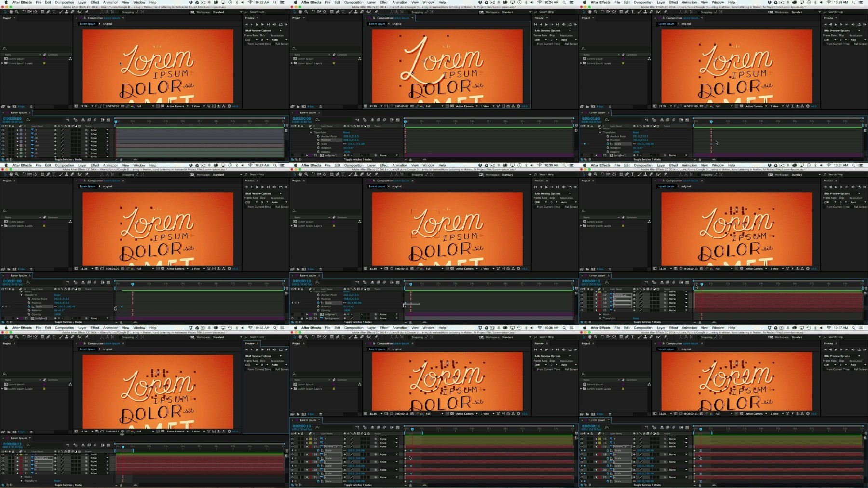Create new folder in the 10:24 AM Project panel

pos(298,107)
